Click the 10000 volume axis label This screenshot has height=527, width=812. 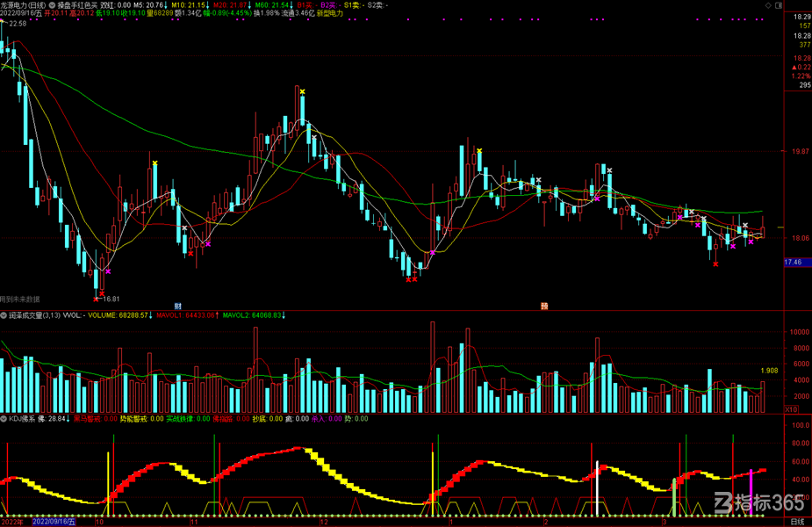pos(799,332)
